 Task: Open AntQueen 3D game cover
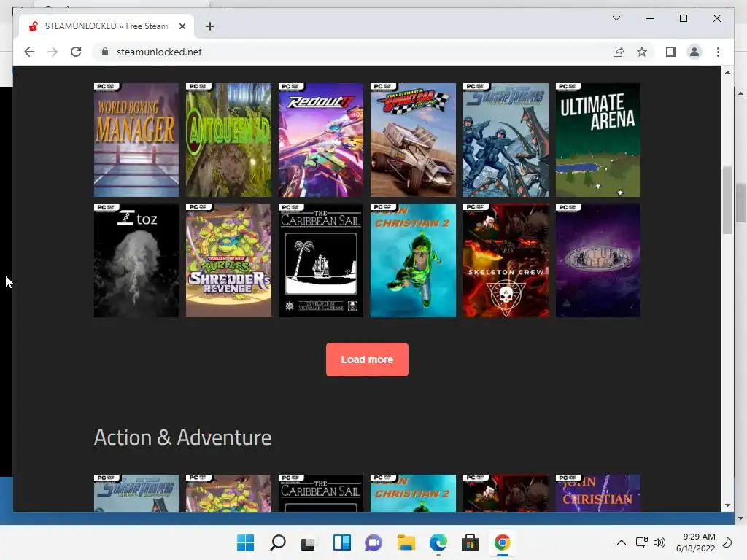point(228,140)
